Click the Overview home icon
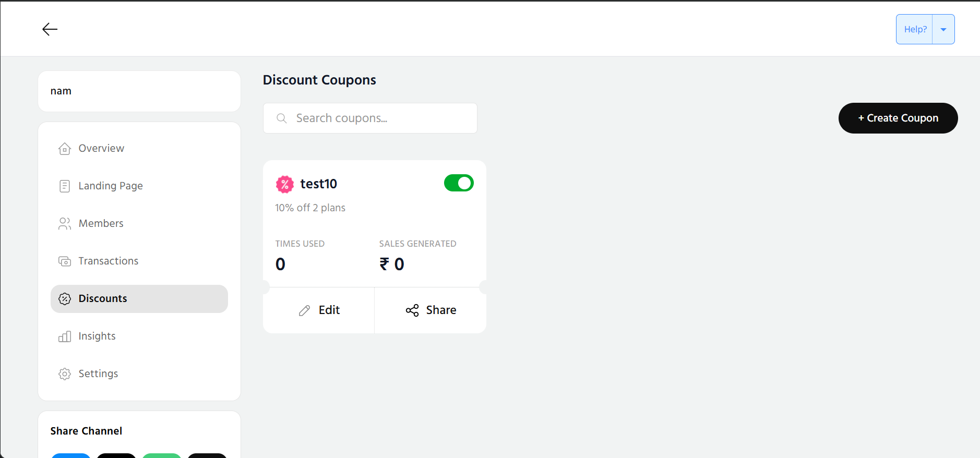The image size is (980, 458). [65, 149]
